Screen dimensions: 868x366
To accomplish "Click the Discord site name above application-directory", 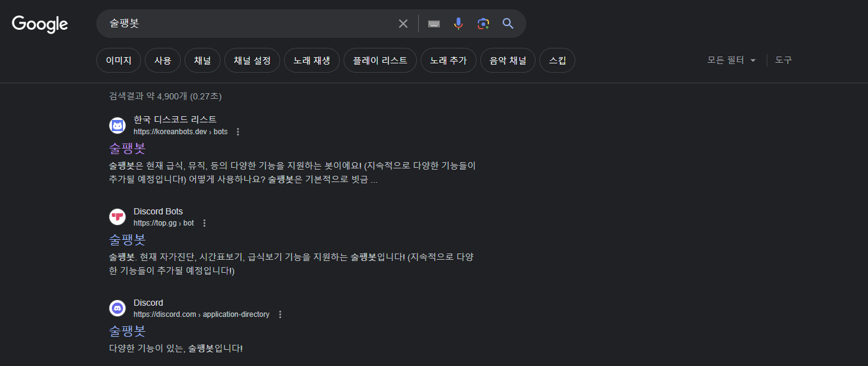I will tap(148, 303).
